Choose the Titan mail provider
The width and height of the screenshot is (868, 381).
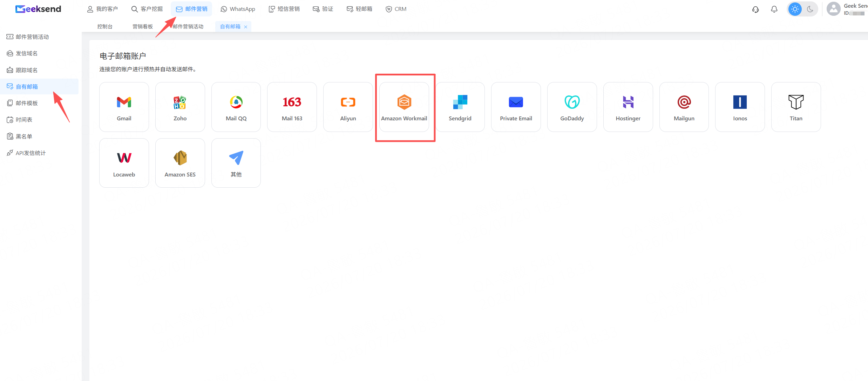796,107
